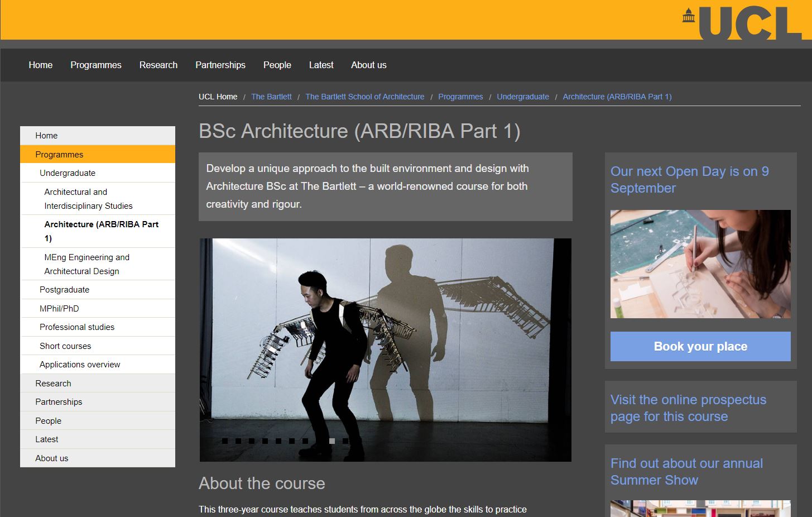The width and height of the screenshot is (812, 517).
Task: Open the annual Summer Show link
Action: (x=686, y=472)
